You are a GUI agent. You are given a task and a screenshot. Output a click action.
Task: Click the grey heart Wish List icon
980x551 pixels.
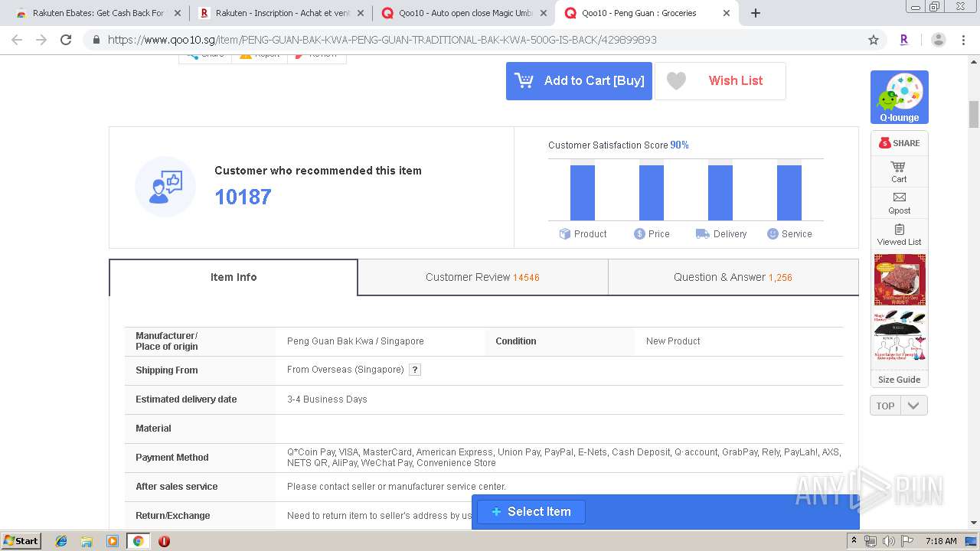676,80
